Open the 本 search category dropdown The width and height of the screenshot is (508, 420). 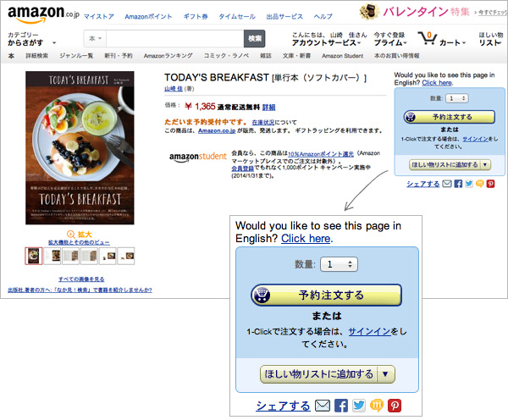(95, 39)
